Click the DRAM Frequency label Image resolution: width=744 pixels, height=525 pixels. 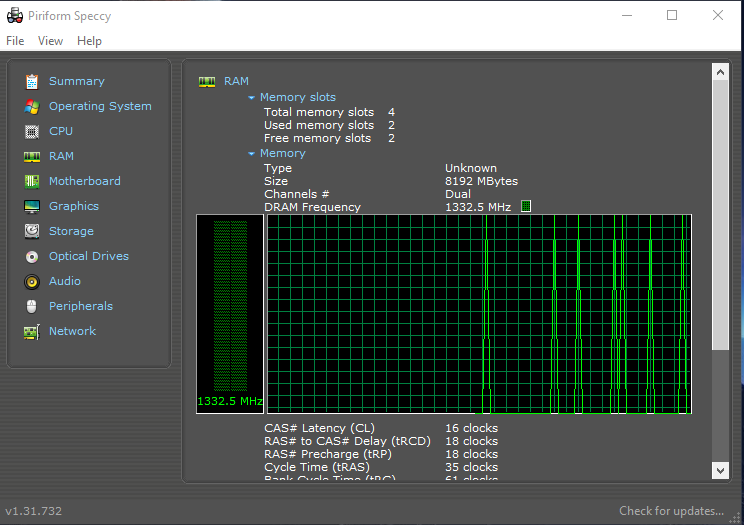(312, 207)
